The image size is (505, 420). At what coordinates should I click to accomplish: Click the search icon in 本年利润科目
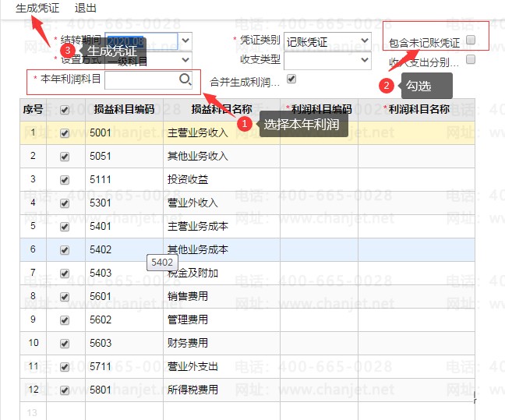tap(185, 79)
